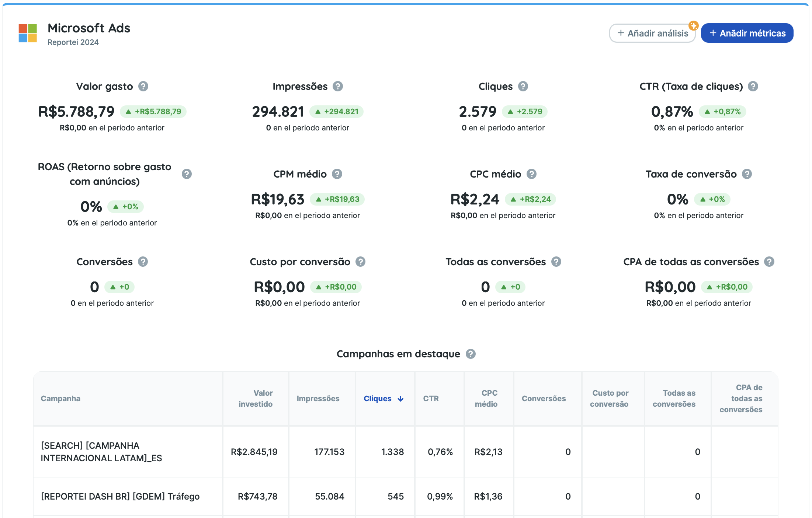This screenshot has width=812, height=518.
Task: Show the CPM médio help tooltip
Action: [337, 174]
